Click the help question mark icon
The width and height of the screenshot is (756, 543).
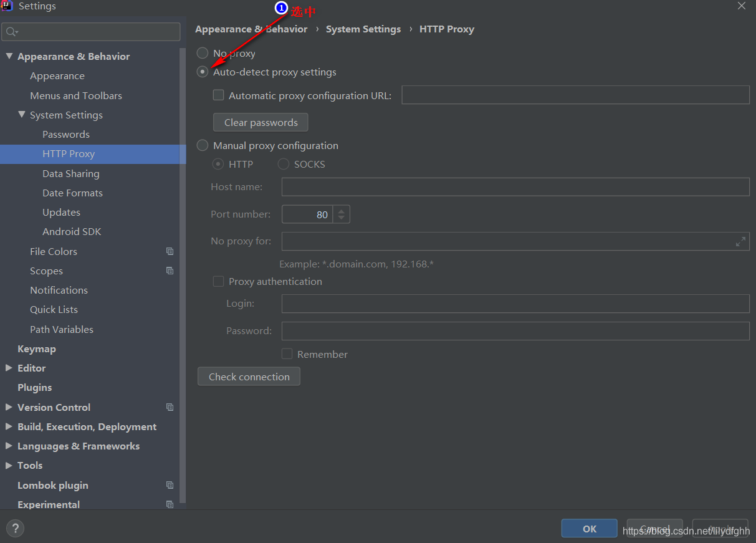(x=15, y=529)
